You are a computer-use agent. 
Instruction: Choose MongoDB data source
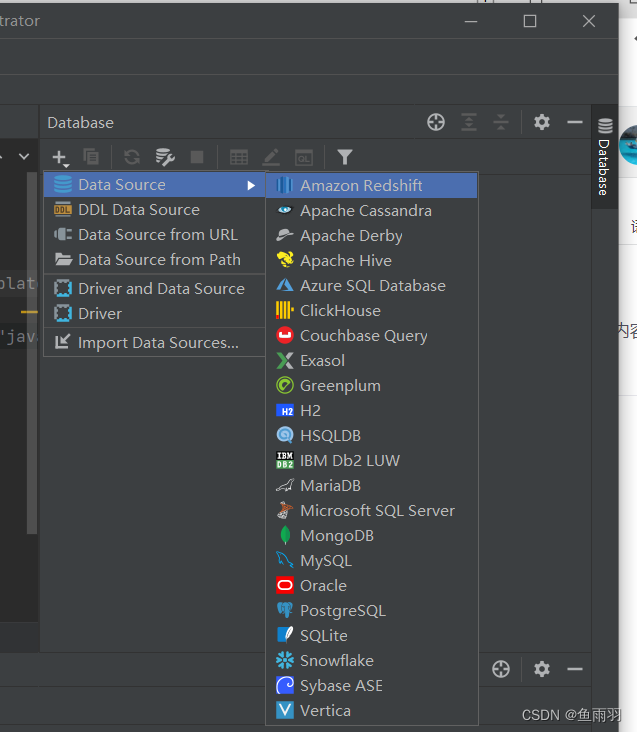(x=372, y=536)
